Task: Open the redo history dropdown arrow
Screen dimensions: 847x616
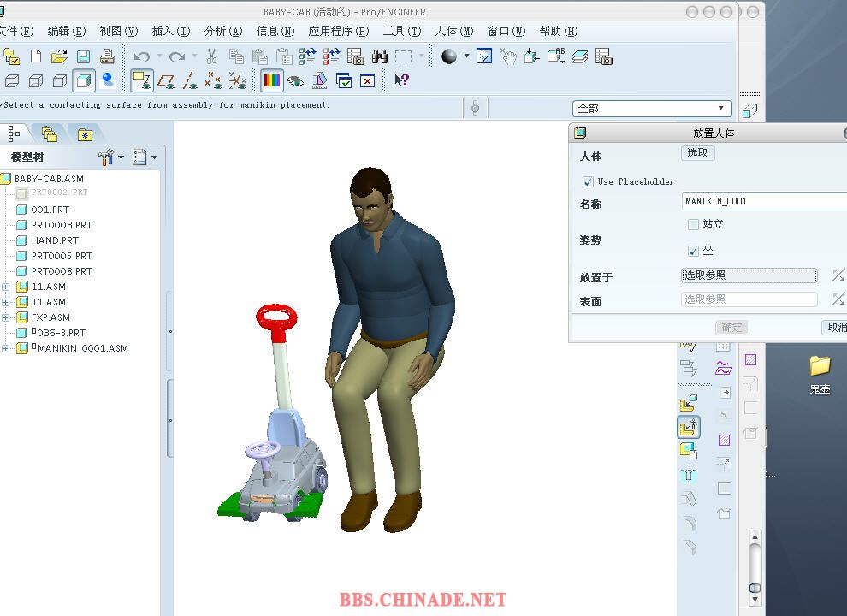Action: 195,56
